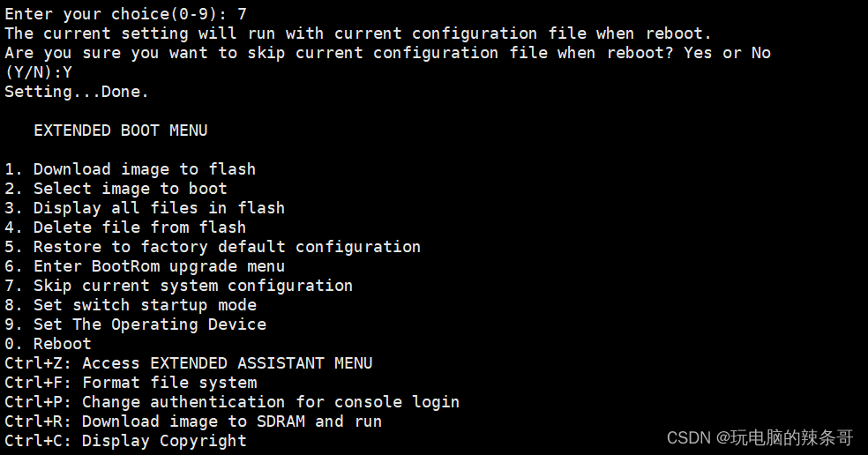868x455 pixels.
Task: Click the CSDN watermark text
Action: [759, 437]
